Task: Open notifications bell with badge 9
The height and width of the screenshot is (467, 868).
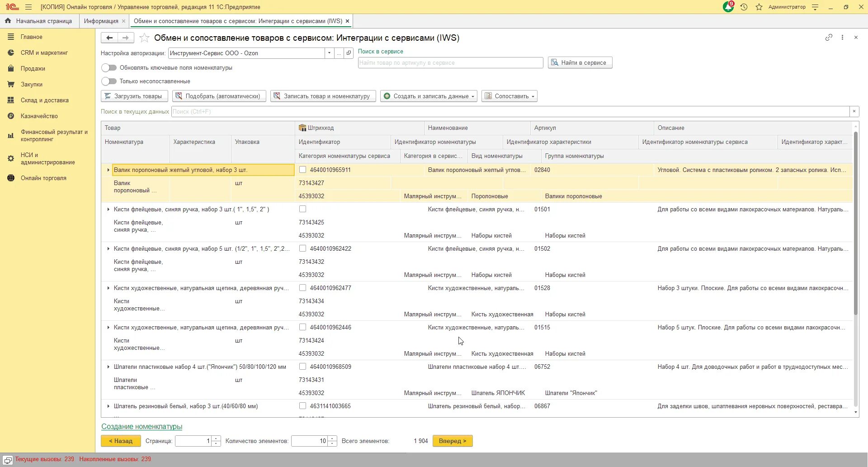Action: pos(728,7)
